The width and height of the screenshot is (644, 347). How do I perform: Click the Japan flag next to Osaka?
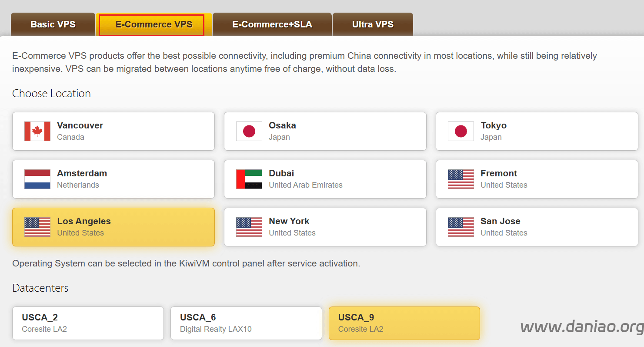click(x=249, y=131)
